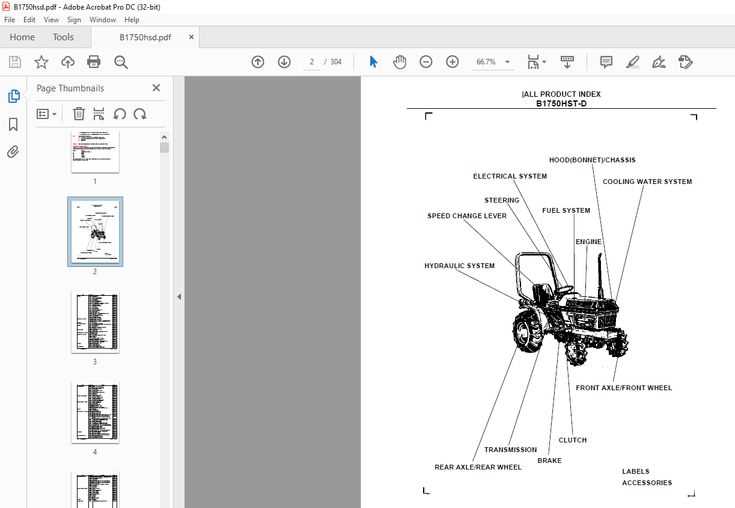Open Page Thumbnails panel icon in sidebar
735x508 pixels.
tap(14, 96)
